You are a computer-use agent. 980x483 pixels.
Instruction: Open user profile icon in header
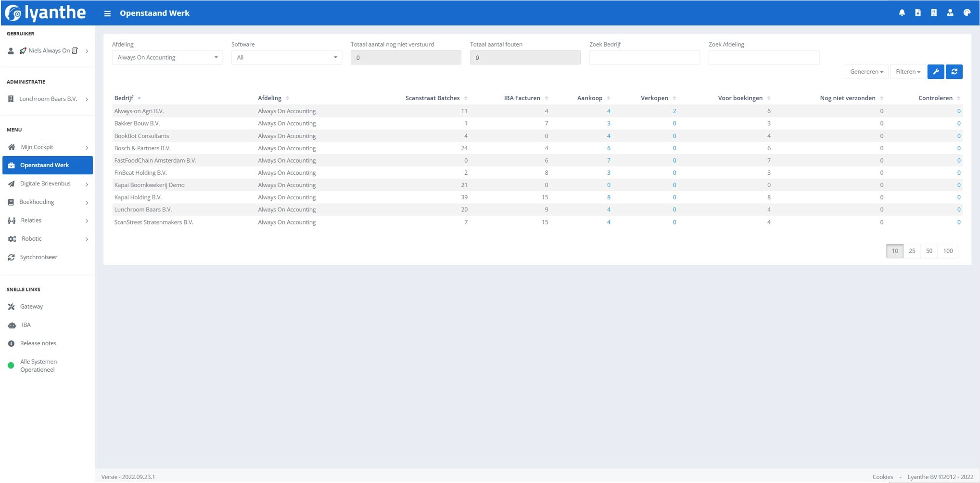(950, 13)
